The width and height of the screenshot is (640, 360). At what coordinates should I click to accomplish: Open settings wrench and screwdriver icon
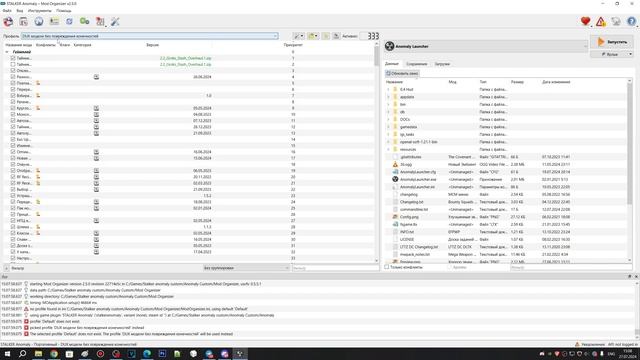click(x=115, y=22)
